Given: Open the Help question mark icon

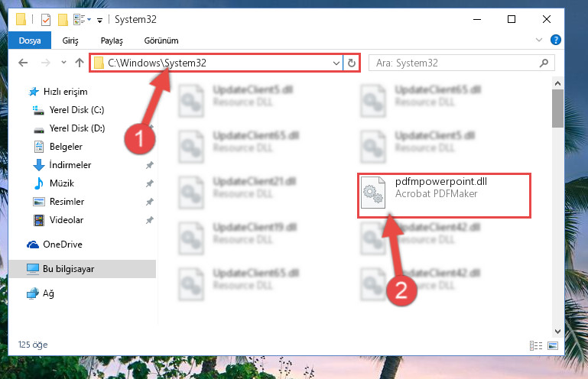Looking at the screenshot, I should tap(555, 40).
